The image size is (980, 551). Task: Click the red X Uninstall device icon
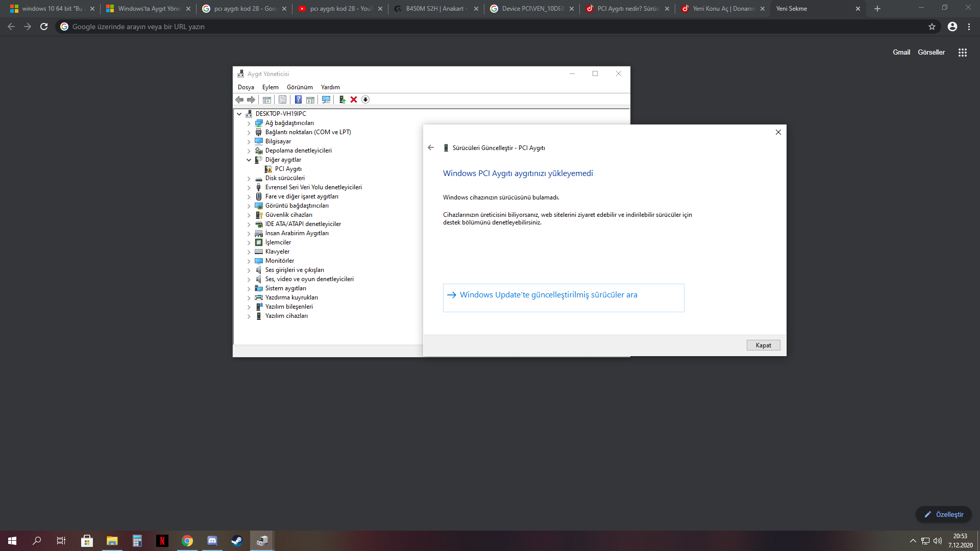(354, 99)
